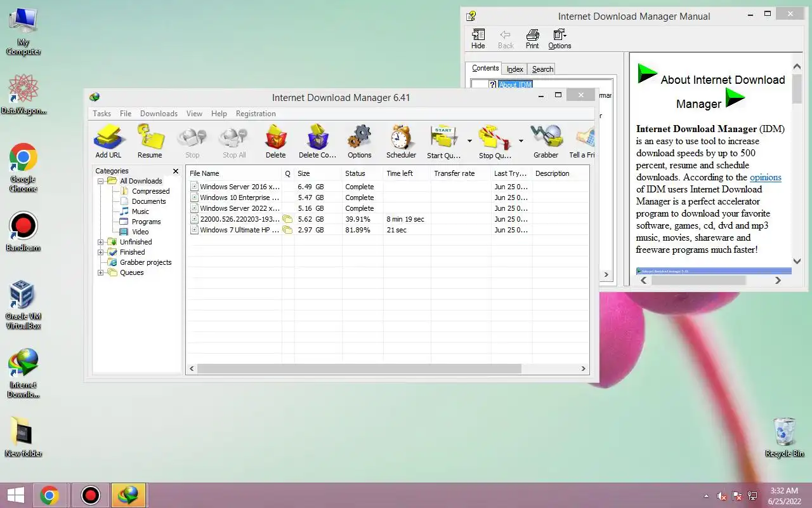Select Windows 7 Ultimate HP download row

click(x=388, y=230)
